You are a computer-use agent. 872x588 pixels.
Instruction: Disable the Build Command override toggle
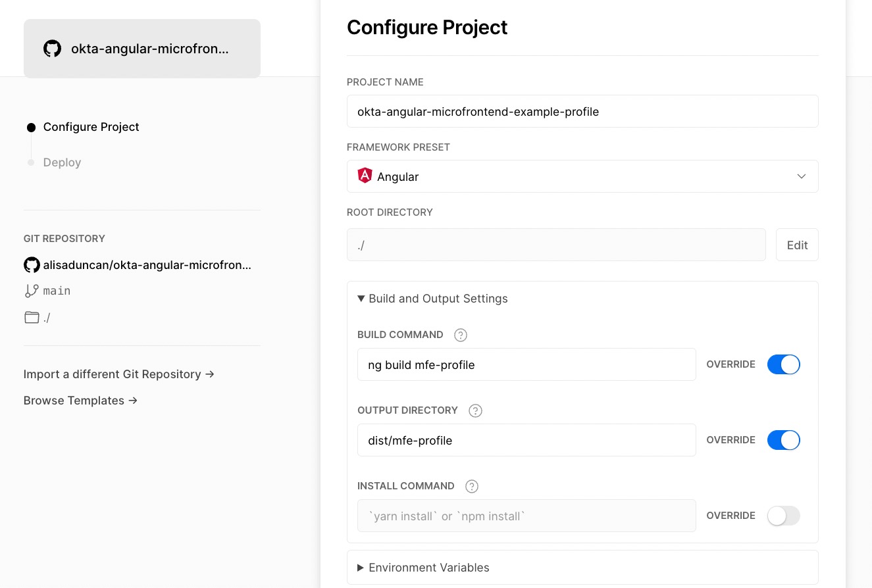(783, 364)
